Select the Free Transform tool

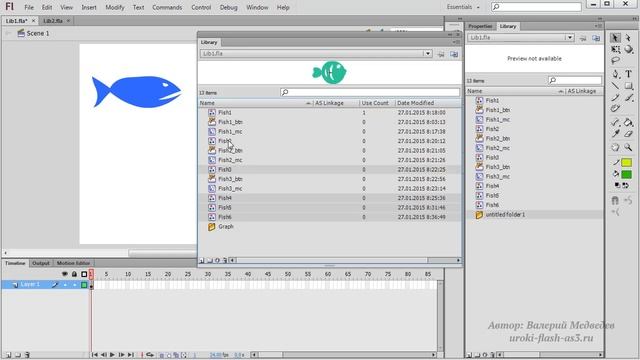[x=616, y=49]
